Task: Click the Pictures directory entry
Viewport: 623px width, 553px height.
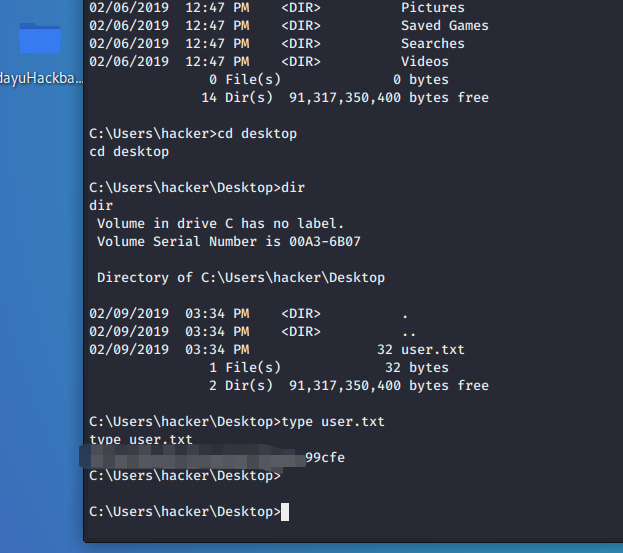Action: [432, 8]
